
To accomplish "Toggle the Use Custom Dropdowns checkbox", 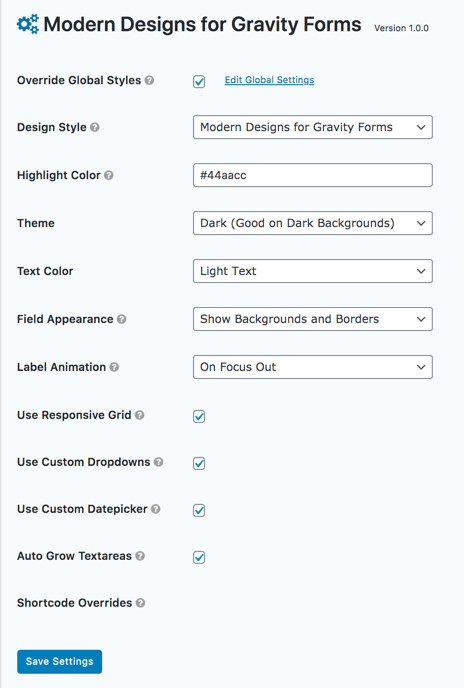I will (x=199, y=463).
